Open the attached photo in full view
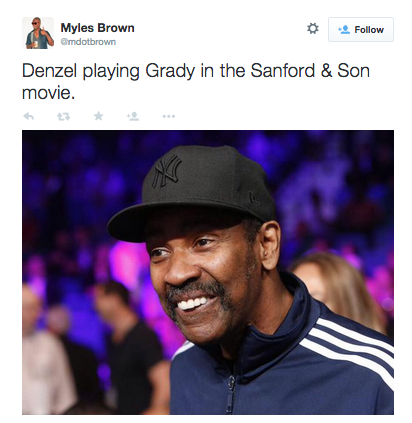Viewport: 412px width, 423px height. coord(208,272)
